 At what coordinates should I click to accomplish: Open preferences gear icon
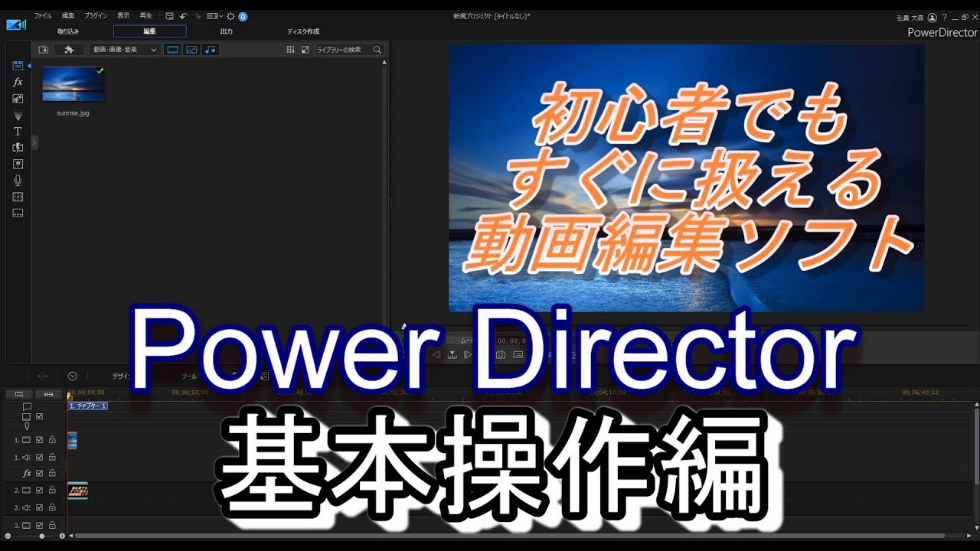coord(230,15)
